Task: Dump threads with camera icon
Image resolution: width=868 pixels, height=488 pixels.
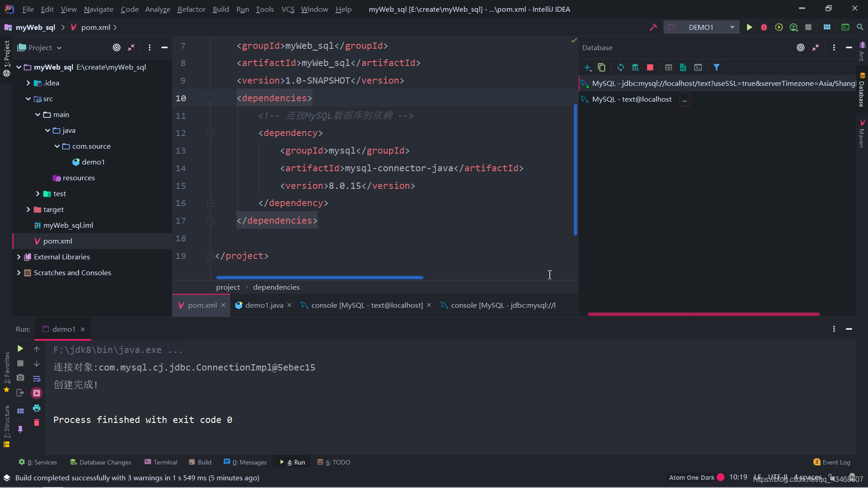Action: coord(20,378)
